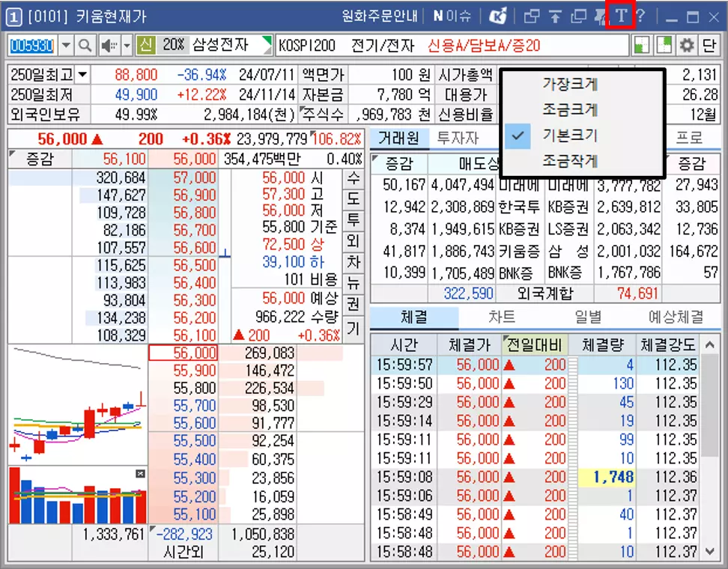Select the checked 기본크기 option
Screen dimensions: 728x569
pos(570,136)
